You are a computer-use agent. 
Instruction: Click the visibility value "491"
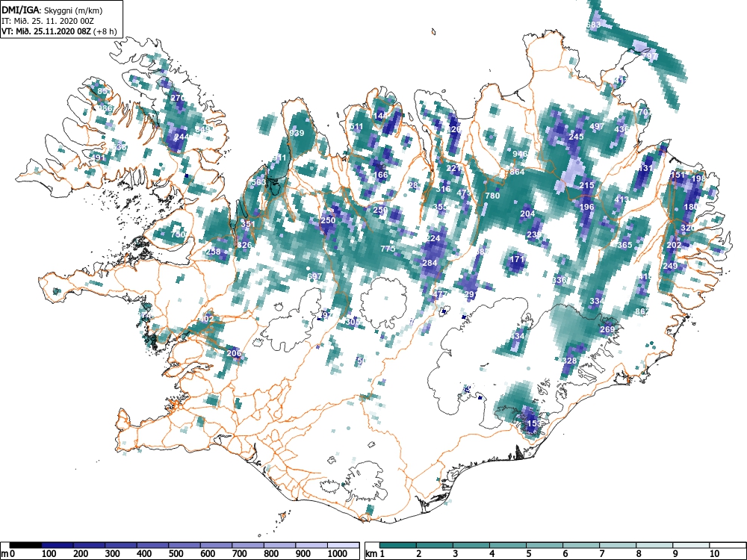point(98,158)
